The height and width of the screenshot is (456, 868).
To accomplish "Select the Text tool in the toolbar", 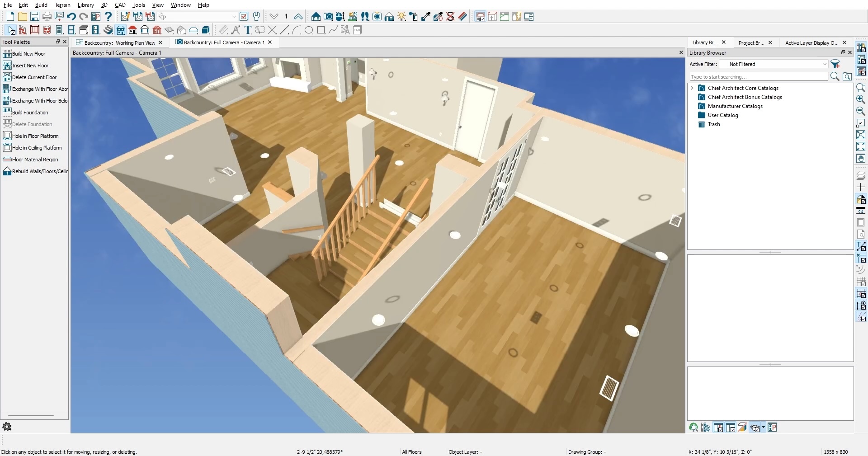I will pyautogui.click(x=248, y=30).
